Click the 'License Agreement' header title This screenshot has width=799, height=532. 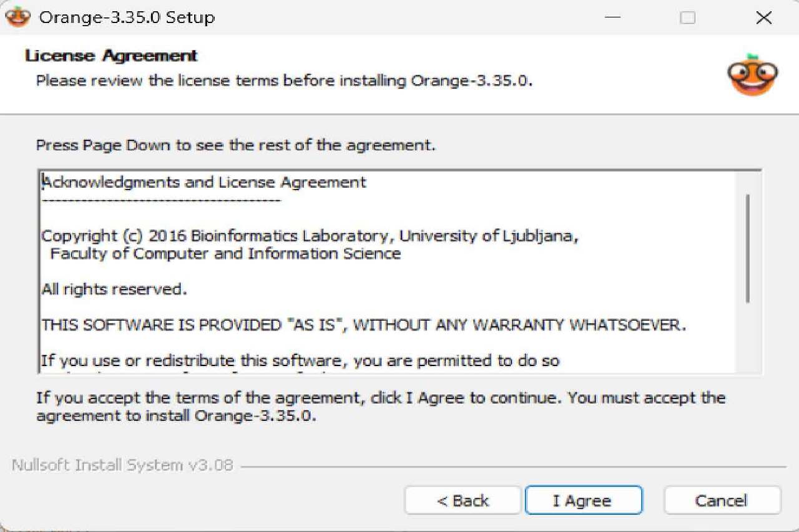[111, 56]
